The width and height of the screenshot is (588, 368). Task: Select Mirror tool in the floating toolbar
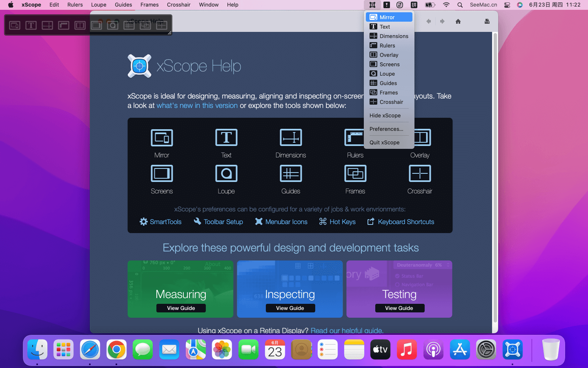click(15, 25)
